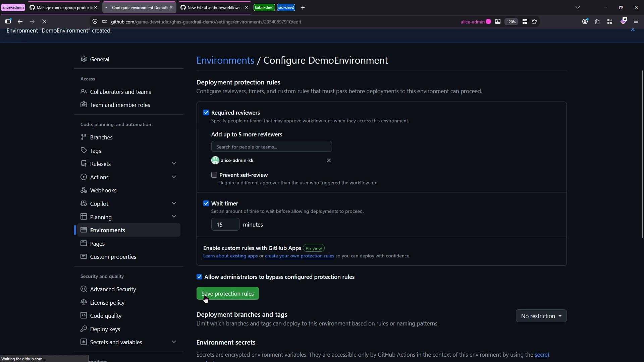Open the extensions puzzle icon
Viewport: 644px width, 362px height.
(597, 22)
